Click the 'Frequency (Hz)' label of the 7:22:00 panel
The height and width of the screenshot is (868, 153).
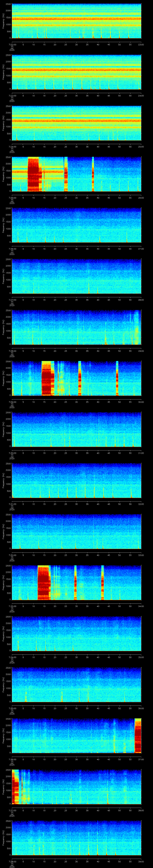3,21
